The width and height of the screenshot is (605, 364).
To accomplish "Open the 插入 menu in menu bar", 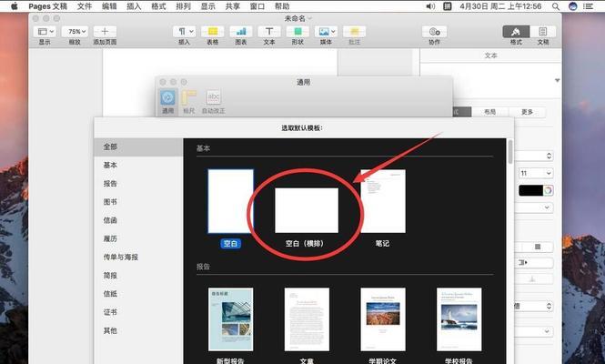I will point(134,6).
